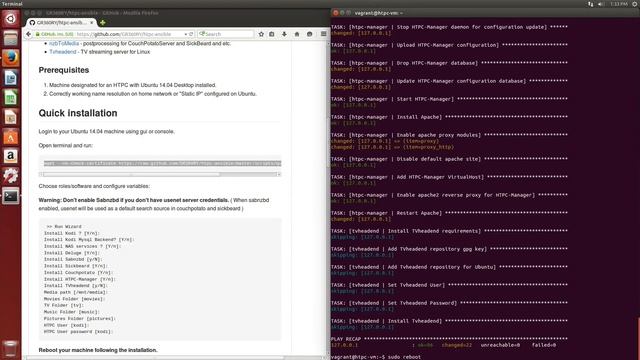Open the Tvheadend link

(x=63, y=52)
